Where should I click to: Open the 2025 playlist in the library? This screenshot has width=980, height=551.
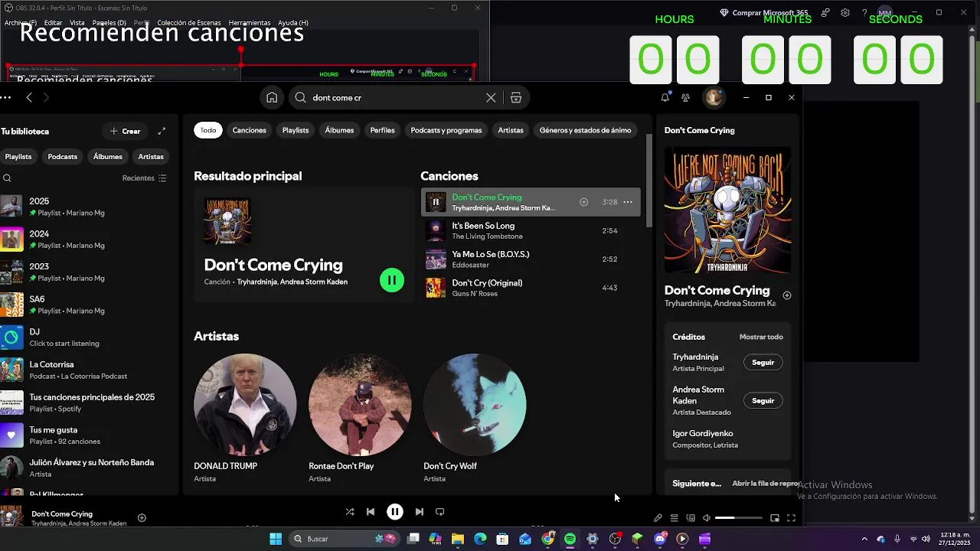[x=89, y=207]
